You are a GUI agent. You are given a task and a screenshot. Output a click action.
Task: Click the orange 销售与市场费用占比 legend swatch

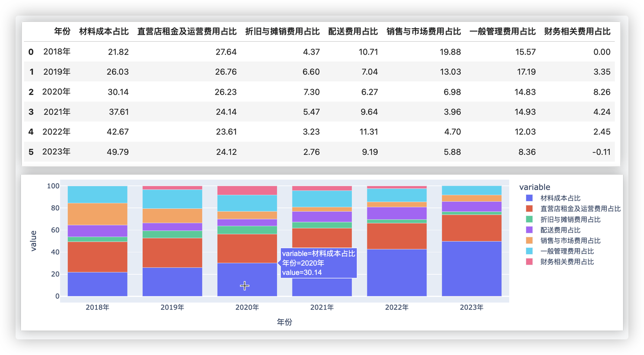pos(529,240)
